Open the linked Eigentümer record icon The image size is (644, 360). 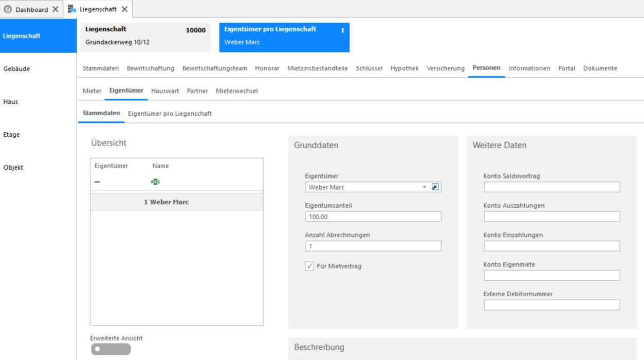click(435, 187)
